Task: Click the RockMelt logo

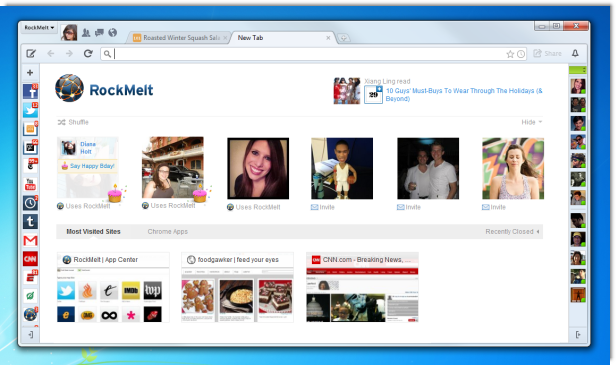Action: 104,88
